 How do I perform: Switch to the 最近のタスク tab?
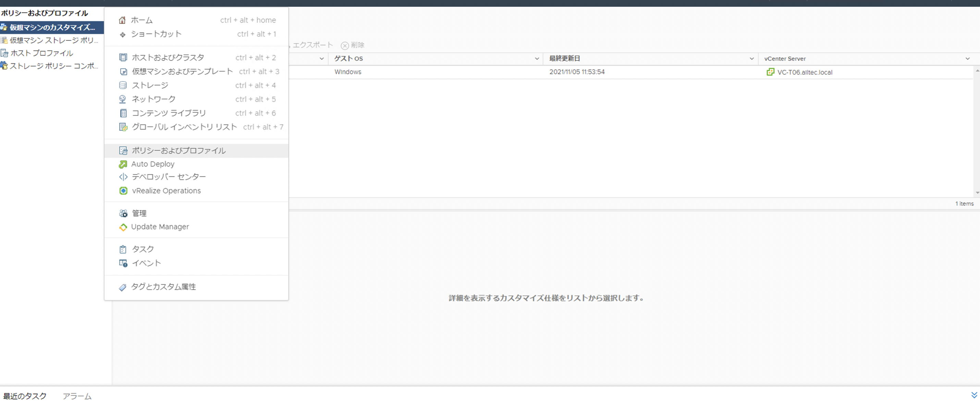pos(25,396)
